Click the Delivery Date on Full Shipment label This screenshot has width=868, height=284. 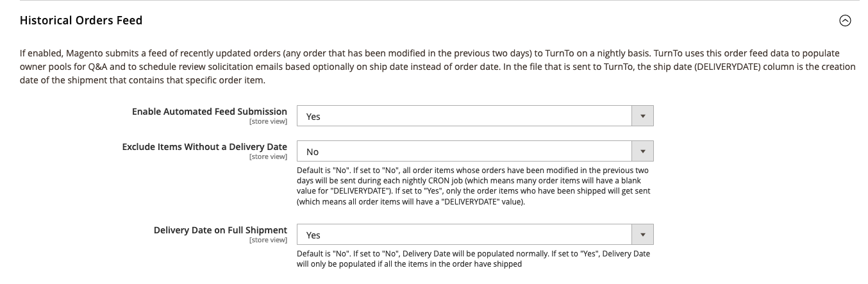(221, 230)
